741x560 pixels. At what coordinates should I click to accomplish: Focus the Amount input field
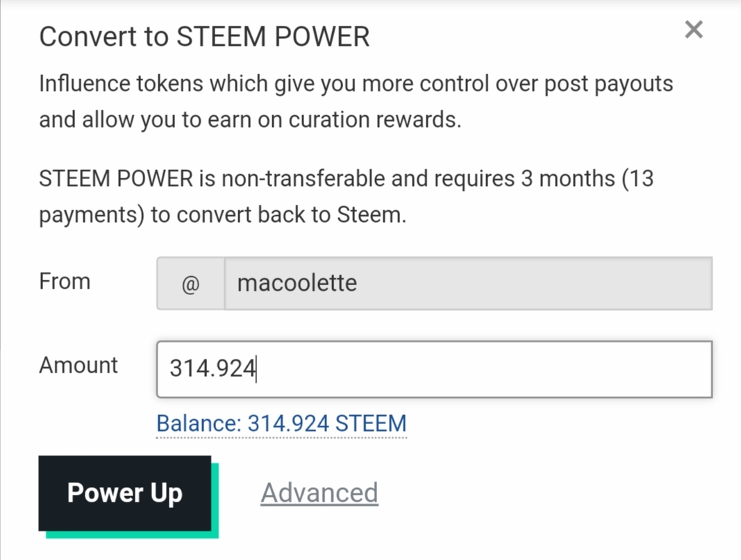click(x=434, y=369)
